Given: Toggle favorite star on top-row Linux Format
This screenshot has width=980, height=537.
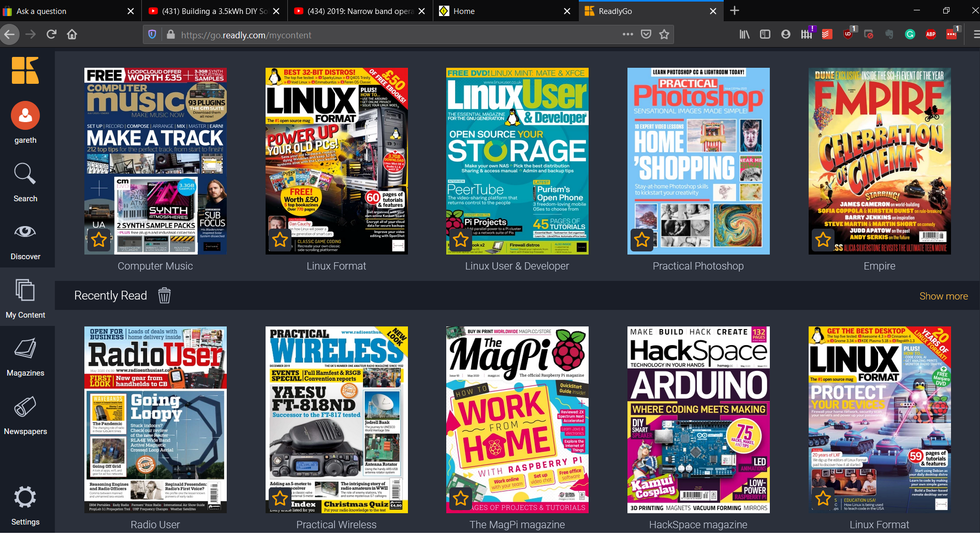Looking at the screenshot, I should (280, 240).
